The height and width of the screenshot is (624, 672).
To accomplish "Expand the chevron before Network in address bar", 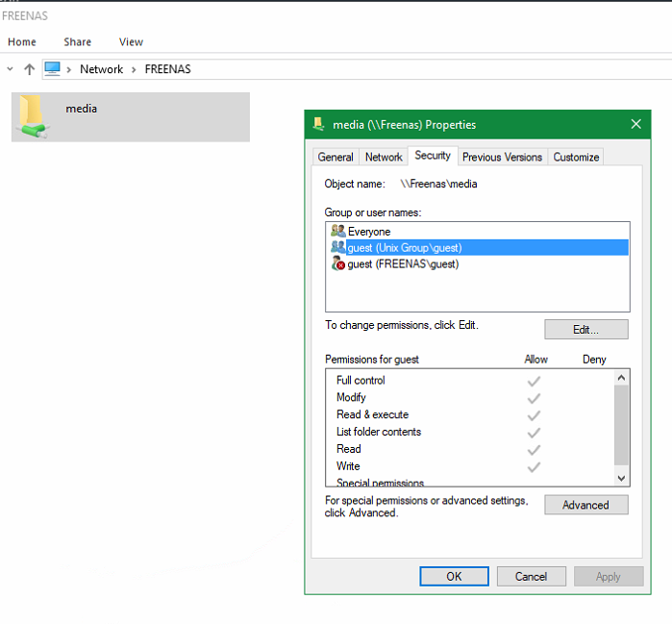I will pyautogui.click(x=68, y=69).
